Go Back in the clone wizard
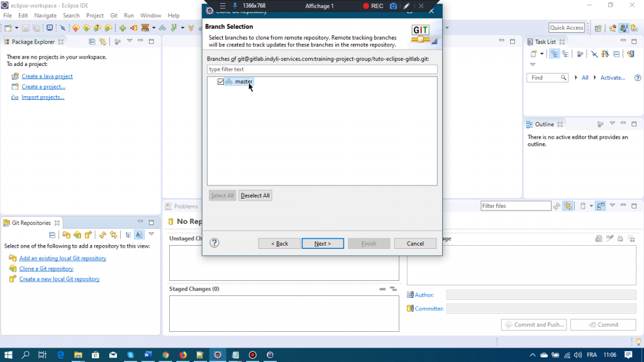The height and width of the screenshot is (362, 644). [x=279, y=243]
